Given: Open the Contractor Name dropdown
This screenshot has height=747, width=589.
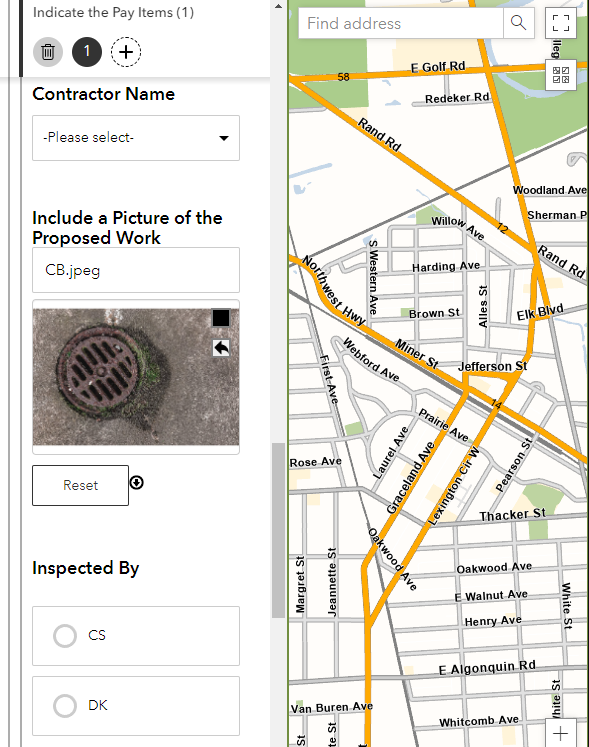Looking at the screenshot, I should coord(136,138).
